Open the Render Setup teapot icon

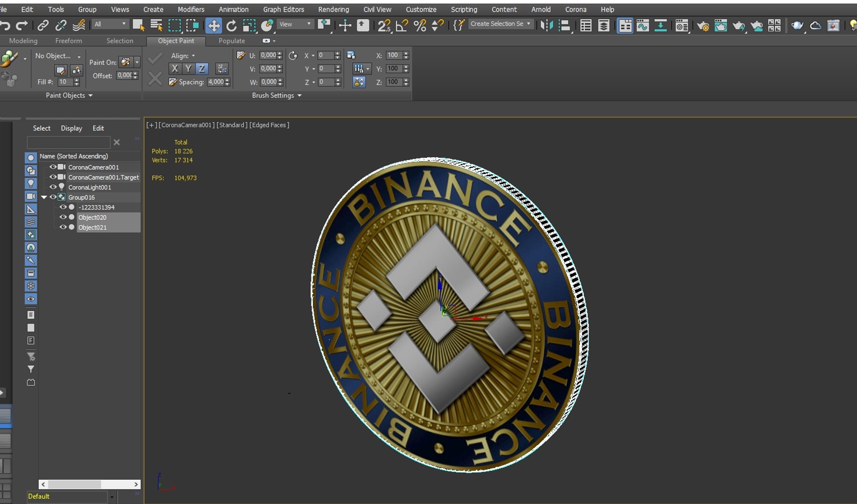(x=702, y=25)
